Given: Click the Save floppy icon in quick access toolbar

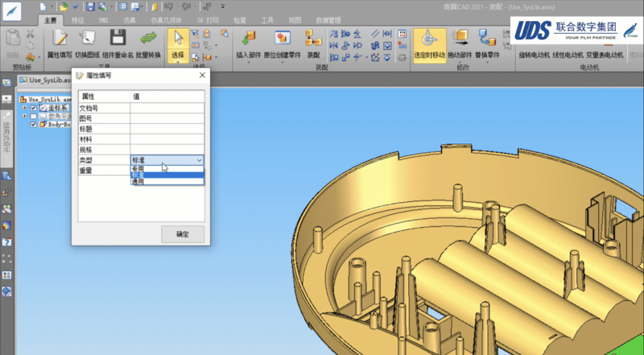Looking at the screenshot, I should tap(90, 6).
